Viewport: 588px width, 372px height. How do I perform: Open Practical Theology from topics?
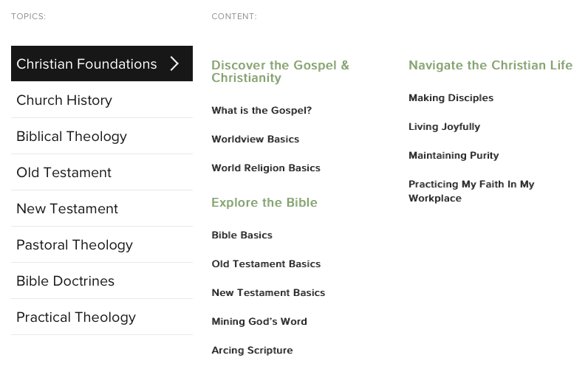76,317
